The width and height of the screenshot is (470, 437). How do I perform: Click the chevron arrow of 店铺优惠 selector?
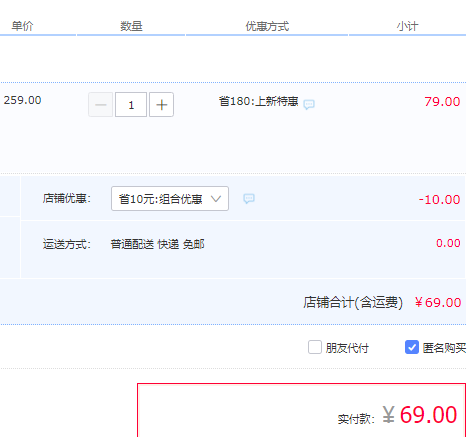tap(216, 199)
